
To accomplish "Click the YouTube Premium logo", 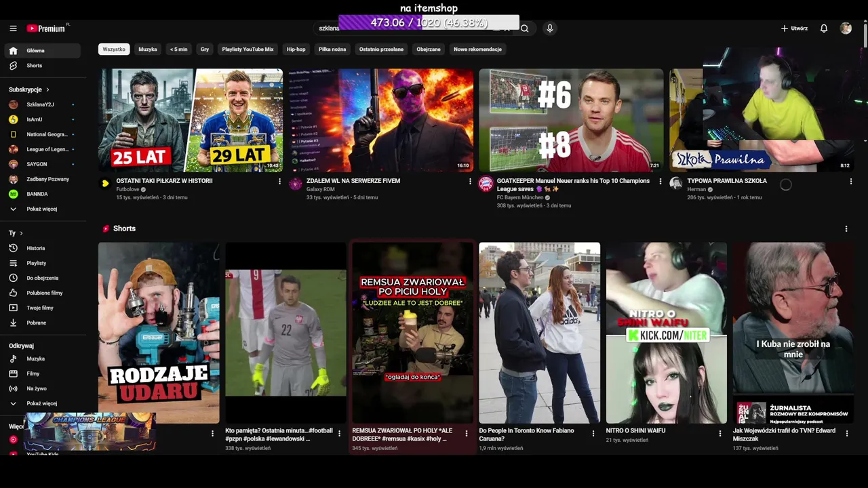I will pyautogui.click(x=47, y=28).
